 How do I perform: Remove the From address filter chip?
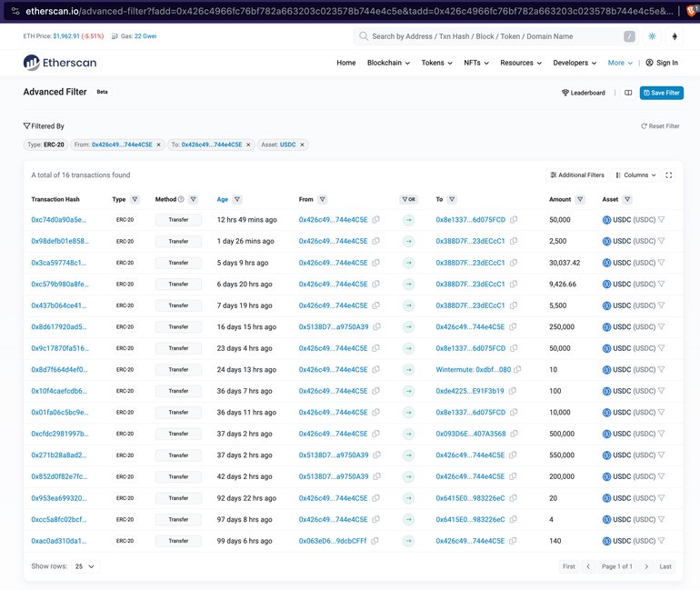158,145
